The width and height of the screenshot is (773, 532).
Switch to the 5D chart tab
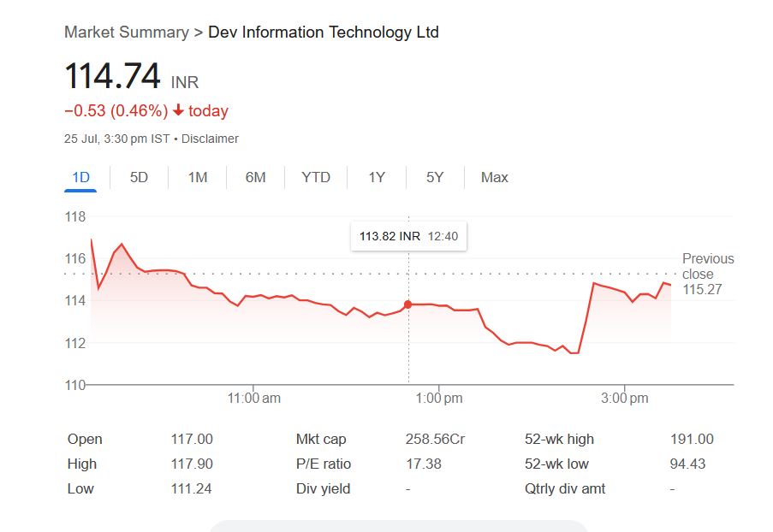pyautogui.click(x=139, y=177)
